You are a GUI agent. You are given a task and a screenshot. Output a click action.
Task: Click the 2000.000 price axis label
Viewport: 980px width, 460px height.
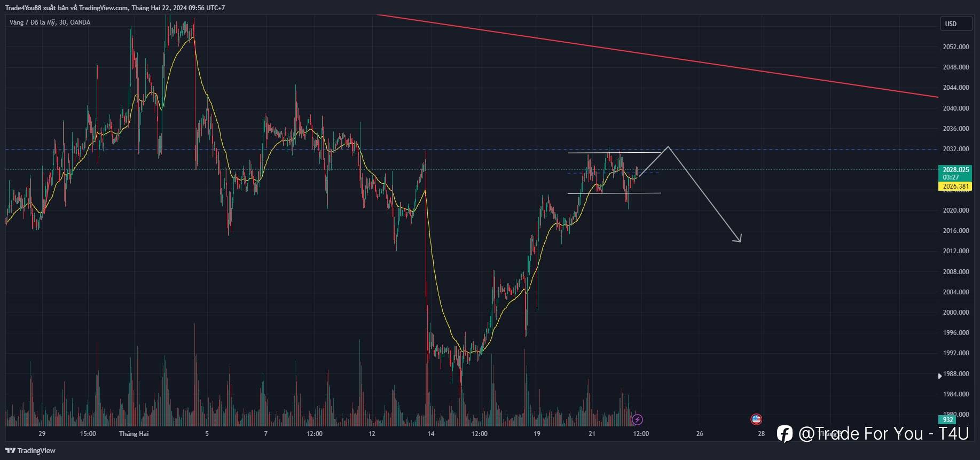coord(955,313)
